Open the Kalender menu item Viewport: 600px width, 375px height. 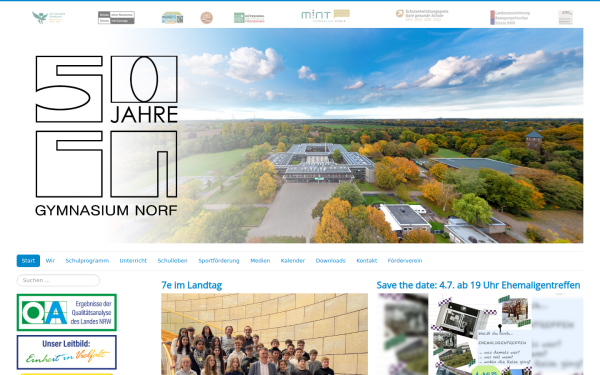click(293, 261)
